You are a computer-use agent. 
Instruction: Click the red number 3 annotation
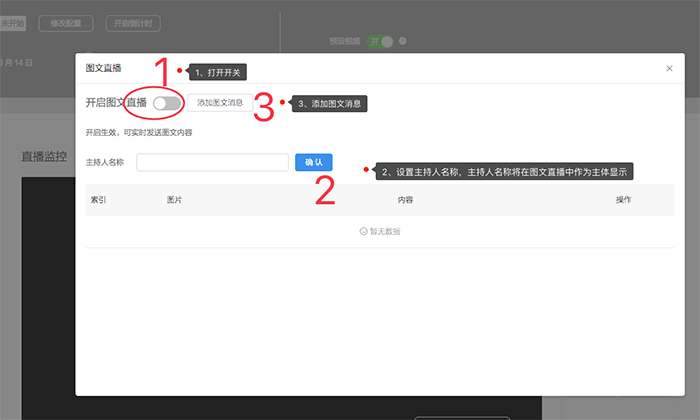click(264, 106)
